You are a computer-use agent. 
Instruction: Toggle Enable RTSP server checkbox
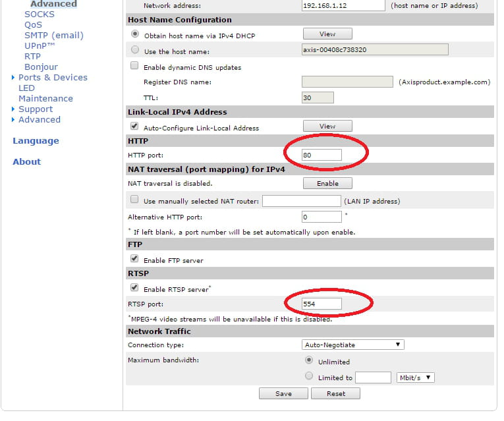coord(134,287)
